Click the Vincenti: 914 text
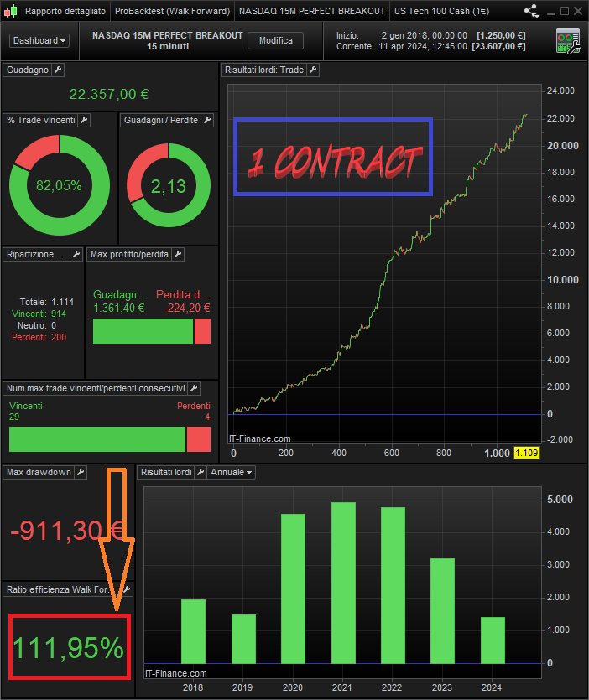The width and height of the screenshot is (589, 700). (x=39, y=314)
